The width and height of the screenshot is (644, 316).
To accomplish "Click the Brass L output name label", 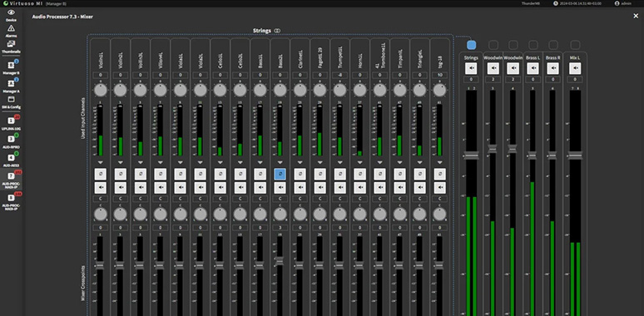I will (x=533, y=58).
